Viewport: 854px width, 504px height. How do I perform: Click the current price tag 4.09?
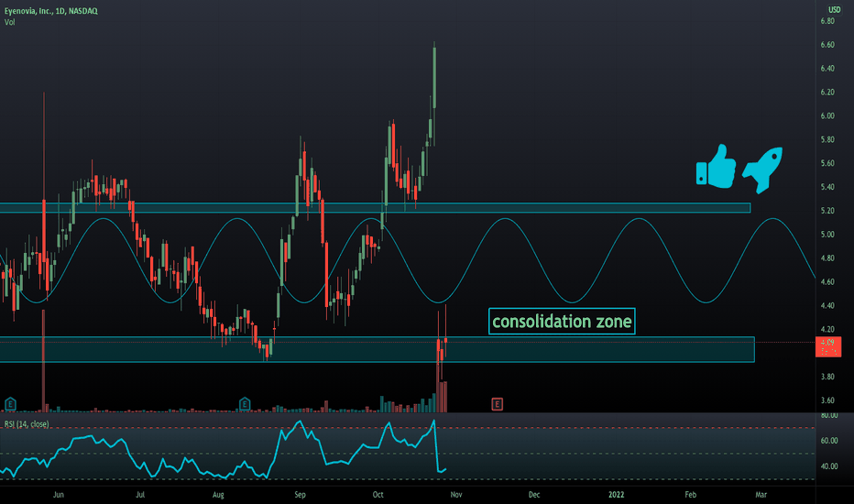click(x=827, y=346)
